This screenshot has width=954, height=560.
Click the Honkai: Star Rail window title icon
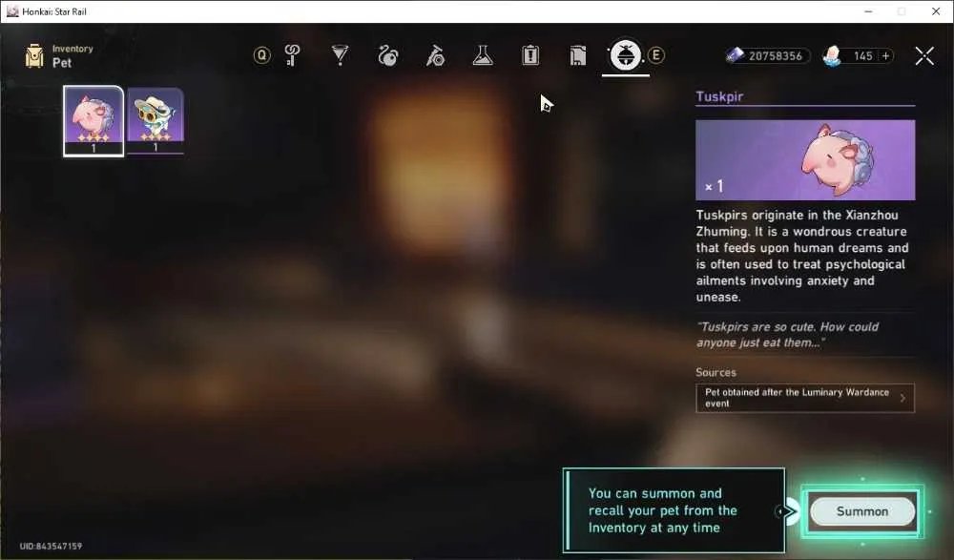(x=12, y=10)
